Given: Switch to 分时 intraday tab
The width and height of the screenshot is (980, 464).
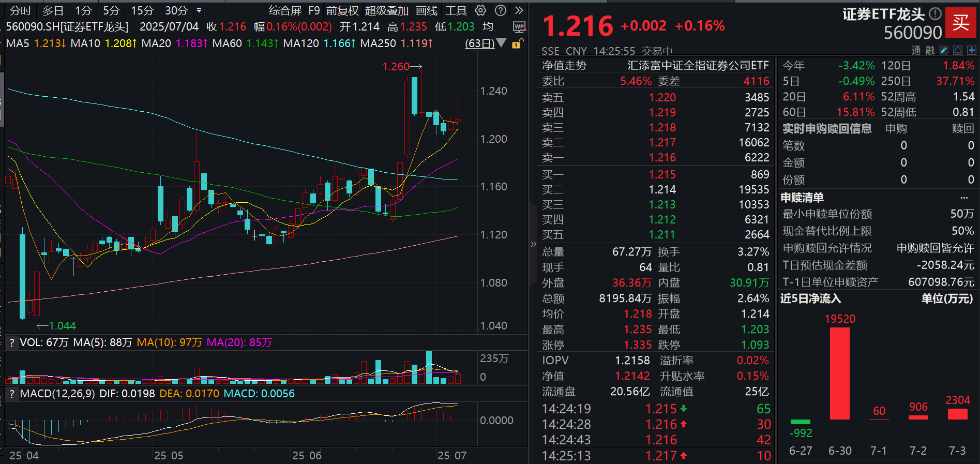Looking at the screenshot, I should coord(21,10).
